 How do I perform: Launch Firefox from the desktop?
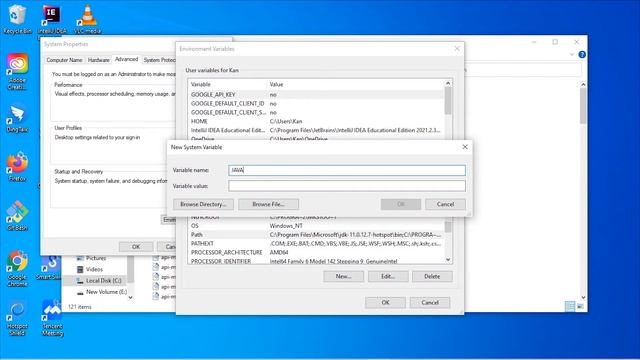point(17,167)
